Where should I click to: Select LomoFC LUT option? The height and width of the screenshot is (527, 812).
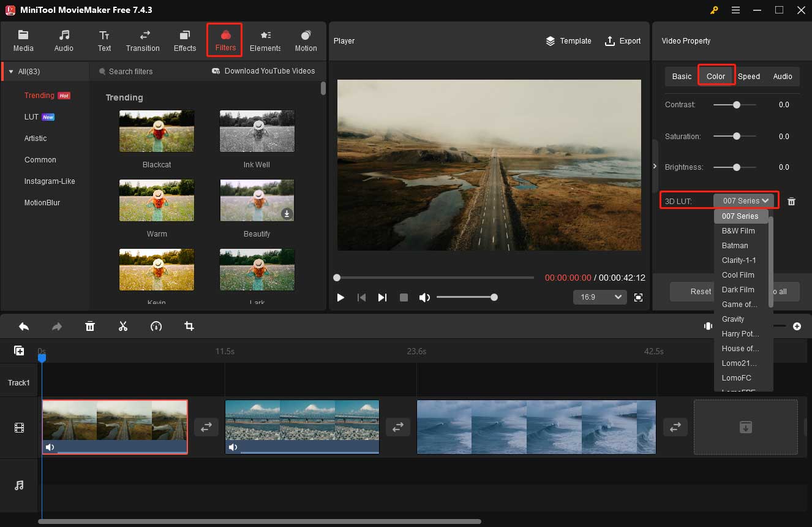click(x=741, y=378)
